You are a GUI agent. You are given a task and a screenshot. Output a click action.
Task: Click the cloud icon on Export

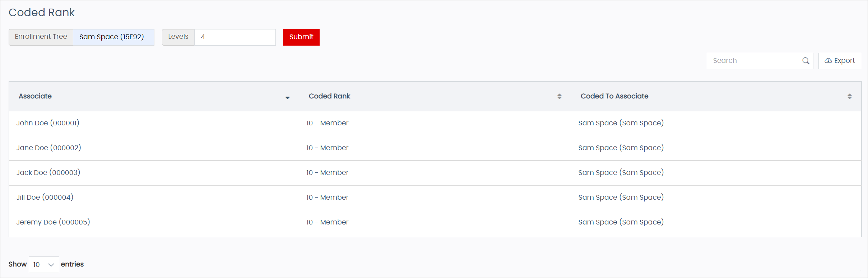pos(828,61)
